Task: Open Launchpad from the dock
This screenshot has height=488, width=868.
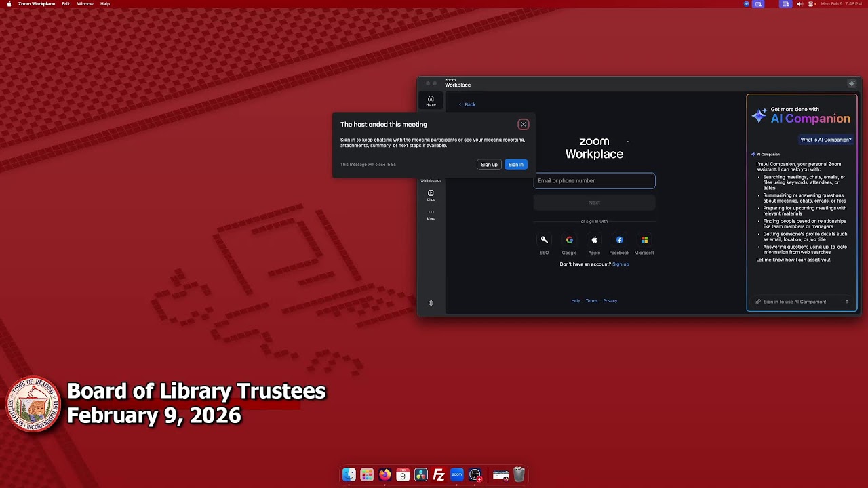Action: (x=367, y=475)
